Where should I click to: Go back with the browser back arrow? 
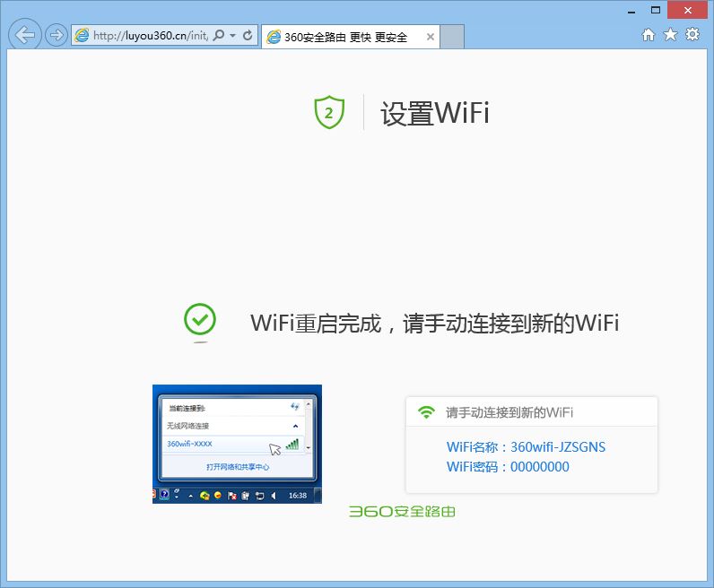pyautogui.click(x=24, y=35)
